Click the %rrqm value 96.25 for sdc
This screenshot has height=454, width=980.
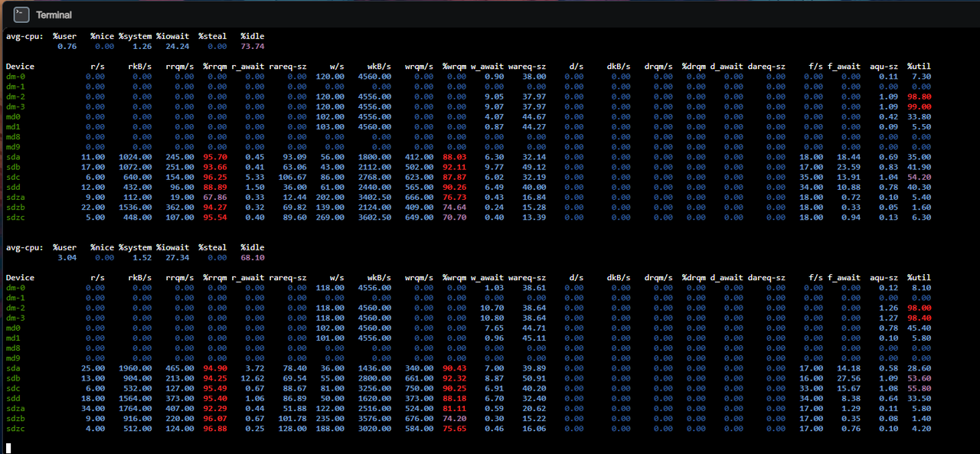(x=215, y=177)
